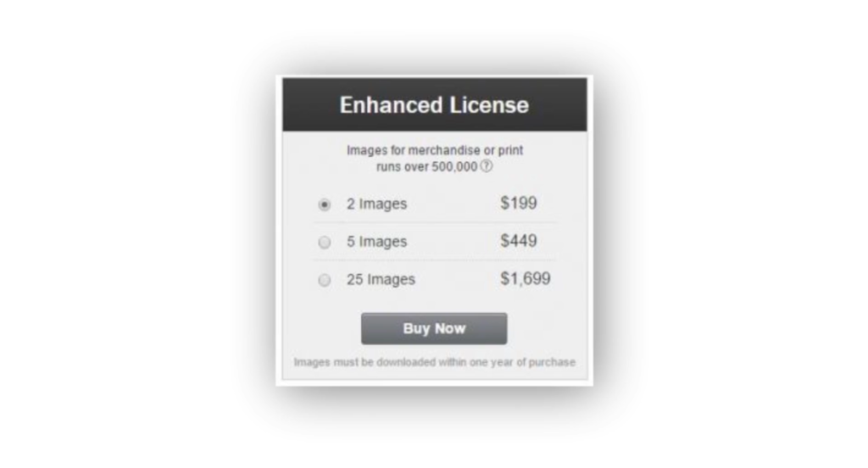Click the word "License" in the header
This screenshot has height=468, width=868.
tap(489, 105)
